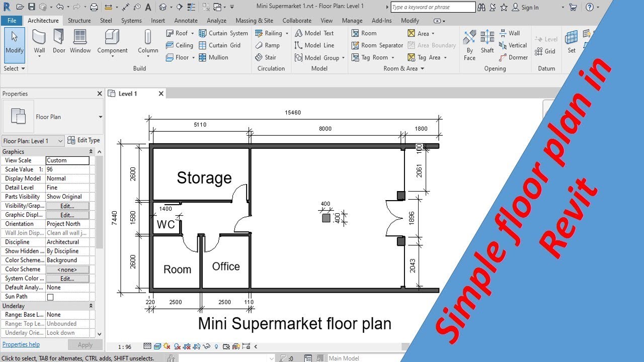Click Edit button for Visibility/Graphics

click(67, 206)
